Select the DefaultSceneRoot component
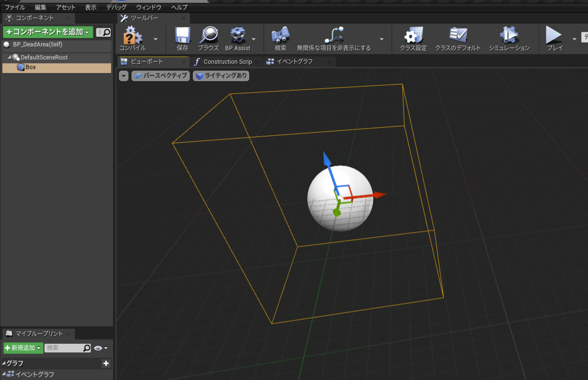Screen dimensions: 588x380 57,57
